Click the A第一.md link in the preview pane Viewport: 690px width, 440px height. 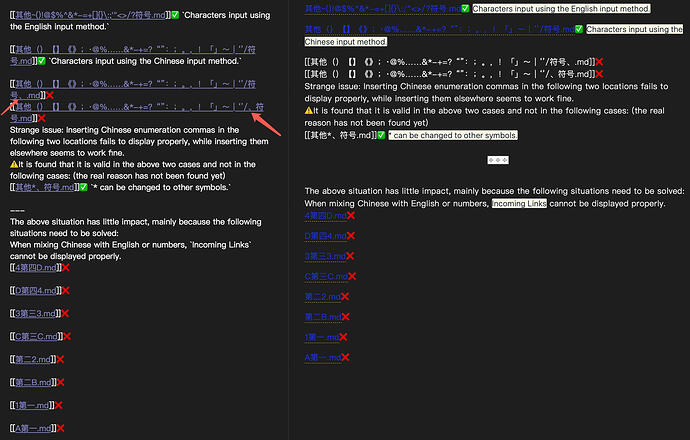[x=321, y=357]
